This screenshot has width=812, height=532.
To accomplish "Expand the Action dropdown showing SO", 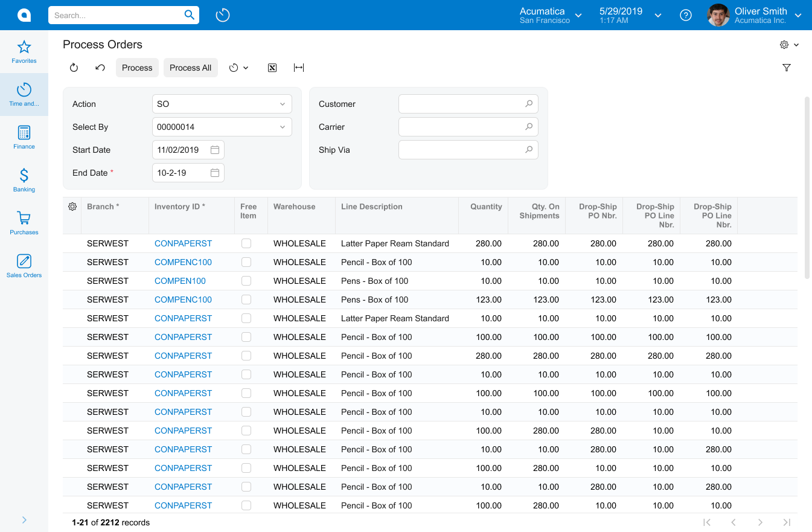I will 282,104.
